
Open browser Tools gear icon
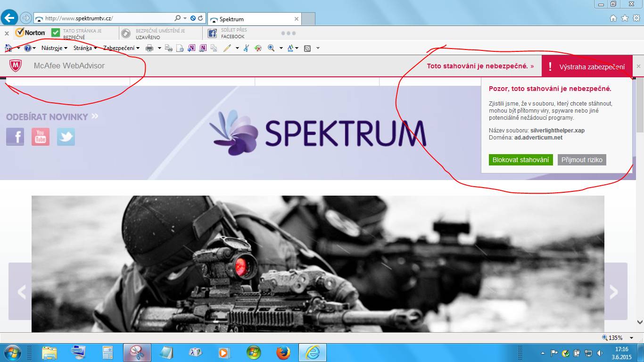tap(636, 18)
